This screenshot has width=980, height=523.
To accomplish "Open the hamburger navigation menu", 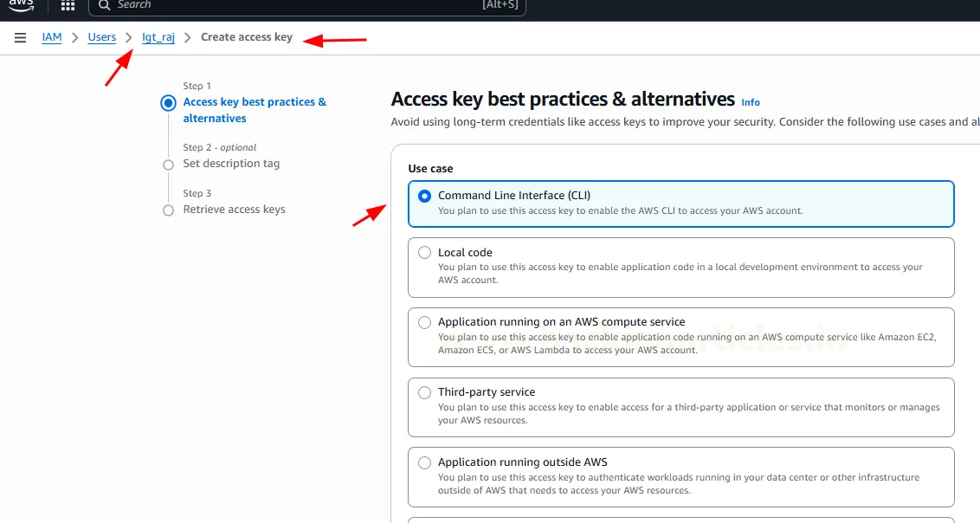I will [x=21, y=38].
